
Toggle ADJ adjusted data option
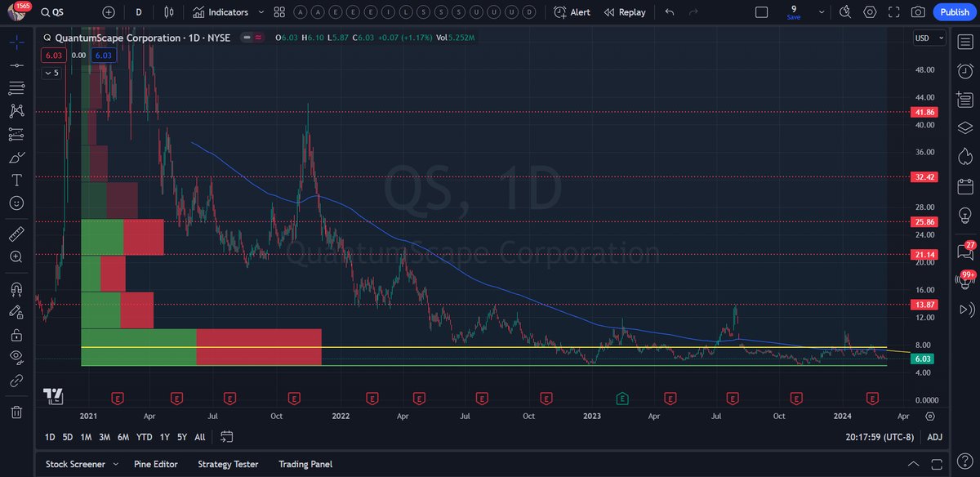pos(934,437)
